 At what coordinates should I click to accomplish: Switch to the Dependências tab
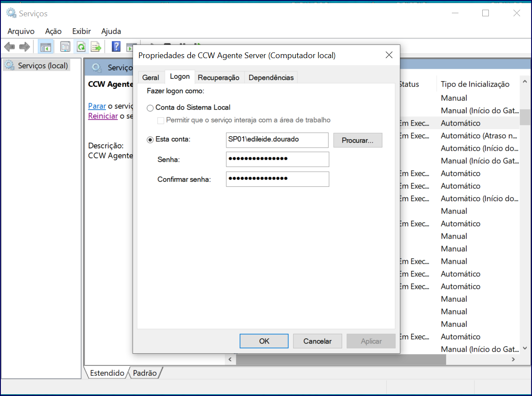pyautogui.click(x=271, y=78)
